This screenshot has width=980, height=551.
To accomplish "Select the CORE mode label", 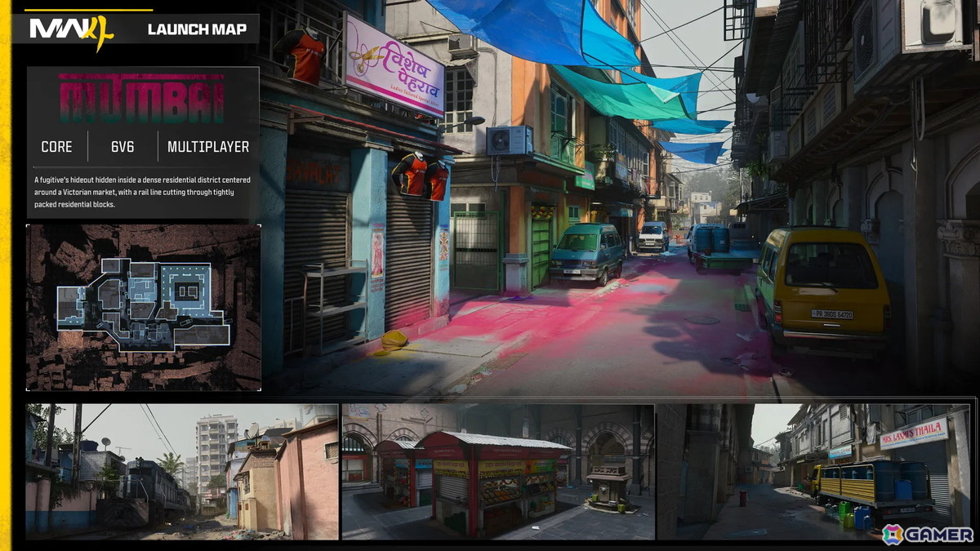I will [57, 147].
